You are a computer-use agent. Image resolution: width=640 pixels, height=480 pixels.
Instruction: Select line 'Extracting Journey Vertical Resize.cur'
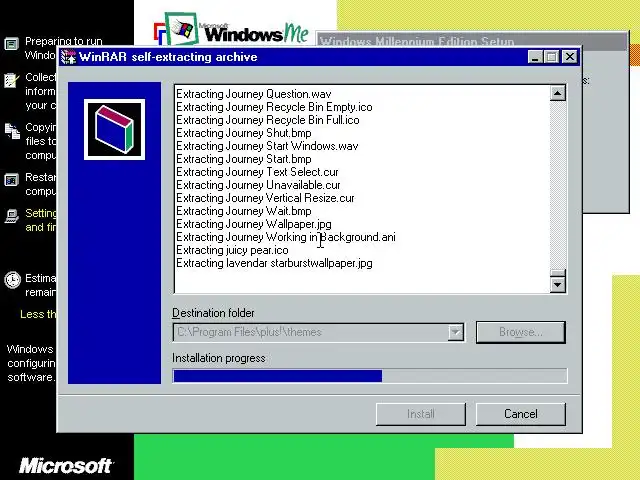pos(265,198)
